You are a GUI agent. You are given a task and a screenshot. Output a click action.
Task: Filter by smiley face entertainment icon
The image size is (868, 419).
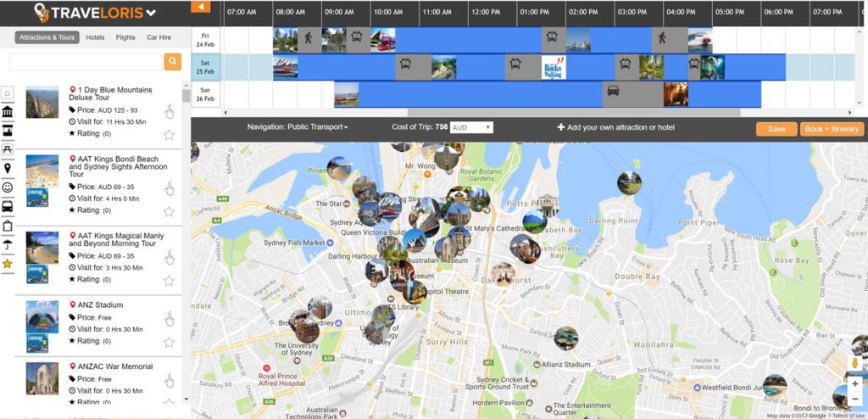click(7, 187)
